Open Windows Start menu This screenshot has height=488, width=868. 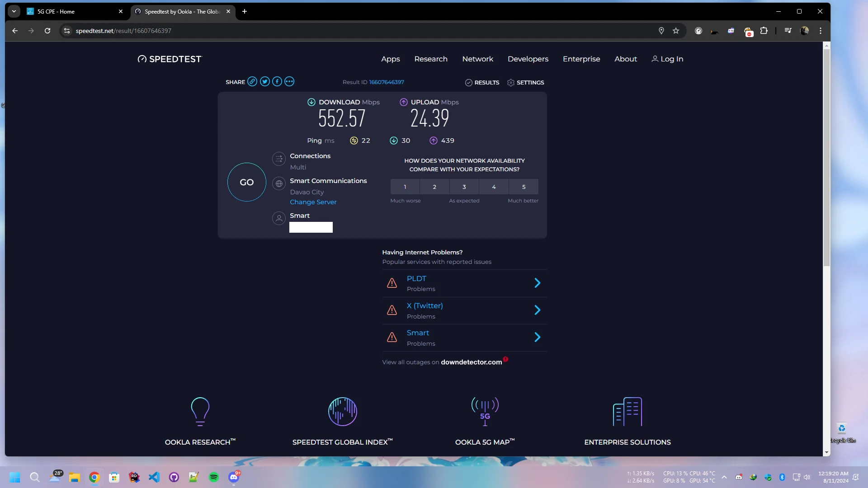[15, 477]
